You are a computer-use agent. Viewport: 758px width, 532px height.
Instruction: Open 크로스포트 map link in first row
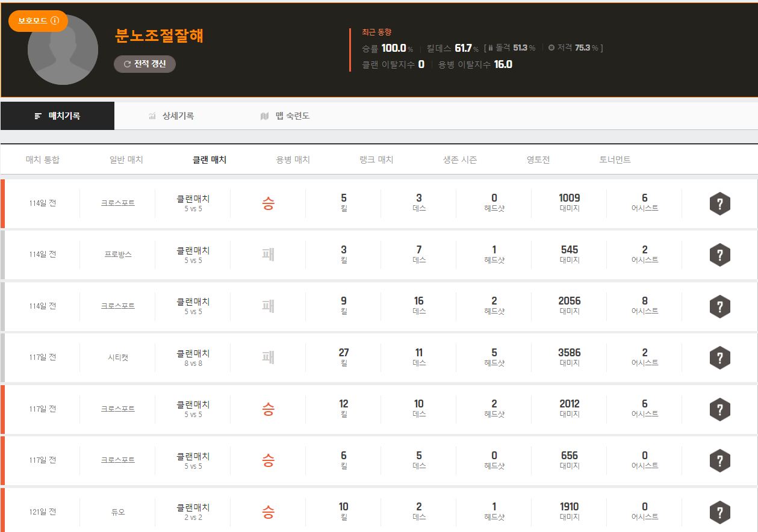[x=117, y=203]
